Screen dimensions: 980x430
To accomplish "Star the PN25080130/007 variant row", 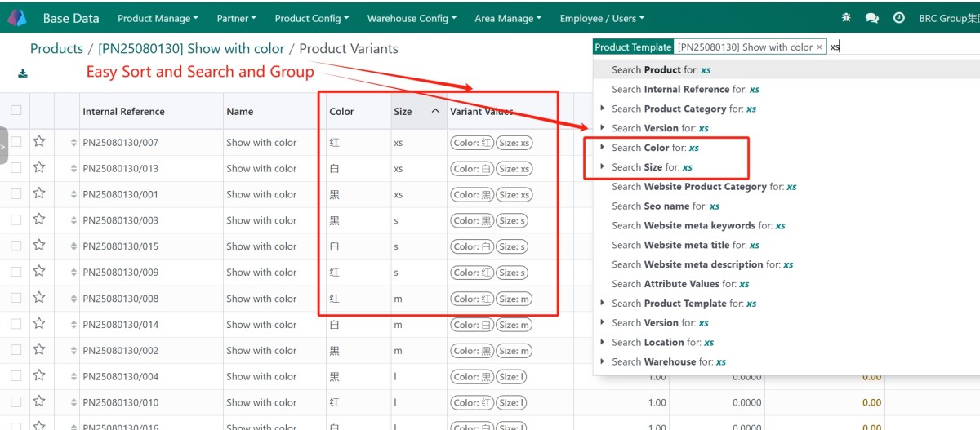I will [39, 142].
